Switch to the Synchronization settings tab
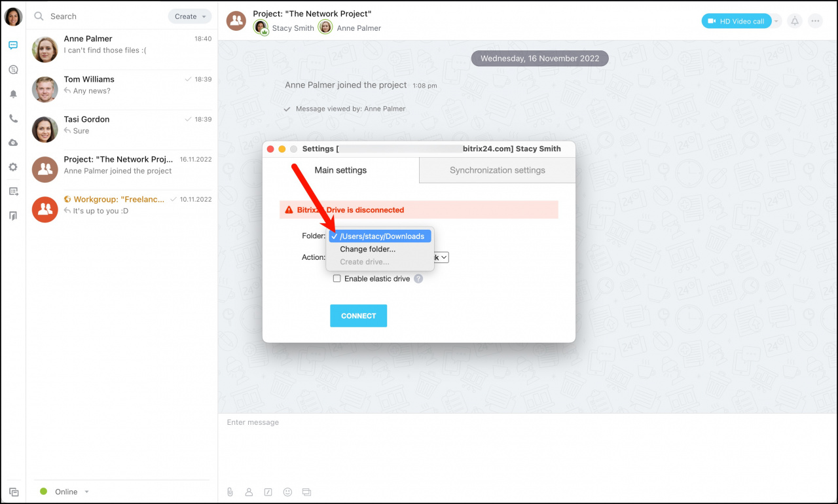The width and height of the screenshot is (838, 504). [498, 170]
